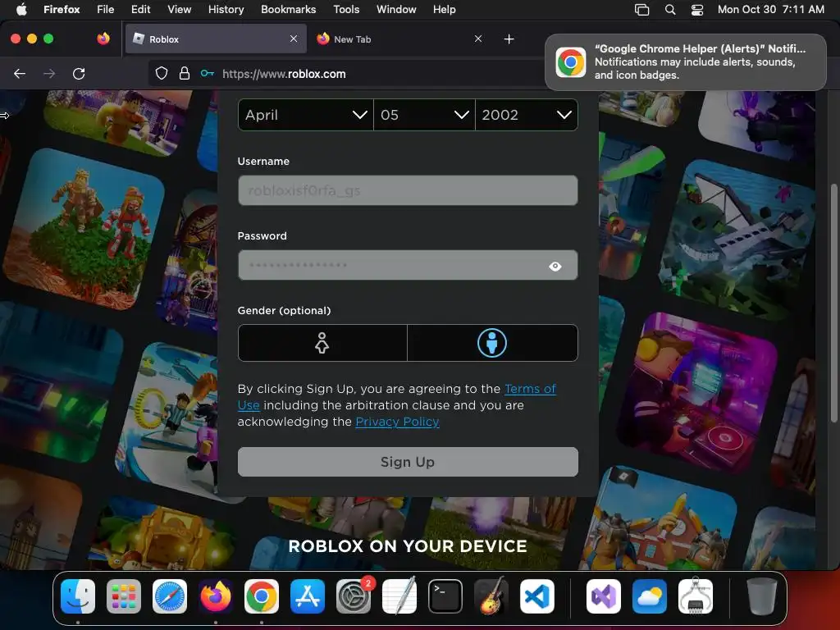Click the page vertical scrollbar

click(x=833, y=303)
